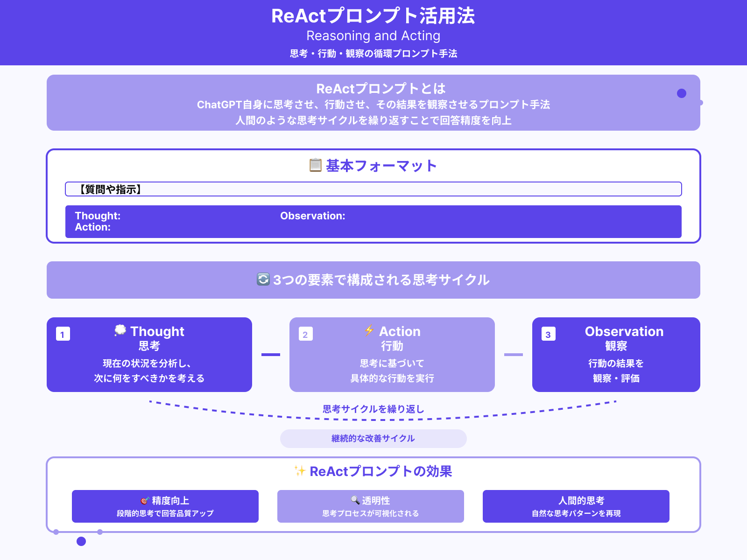
Task: Open the 3つの要素で構成される思考サイクル banner
Action: pos(373,280)
